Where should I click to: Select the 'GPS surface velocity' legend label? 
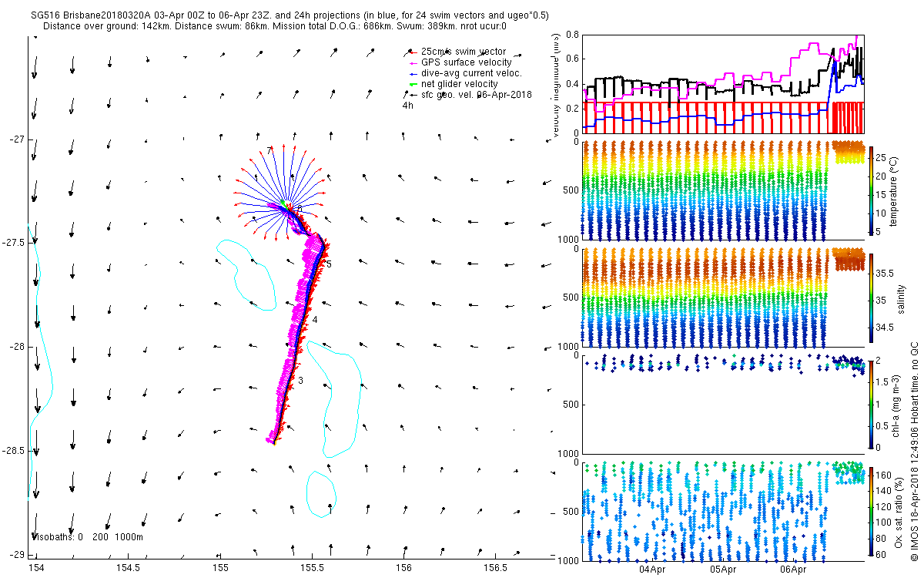tap(467, 62)
